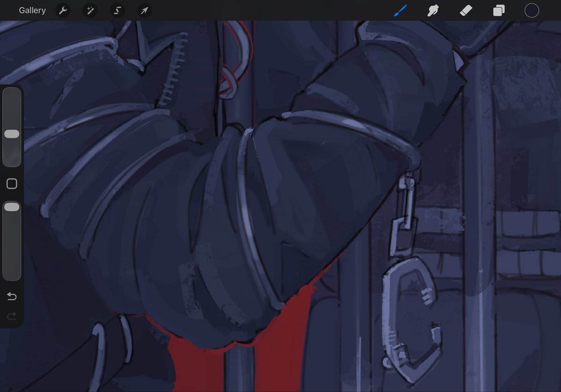Undo the last stroke
561x392 pixels.
[12, 296]
